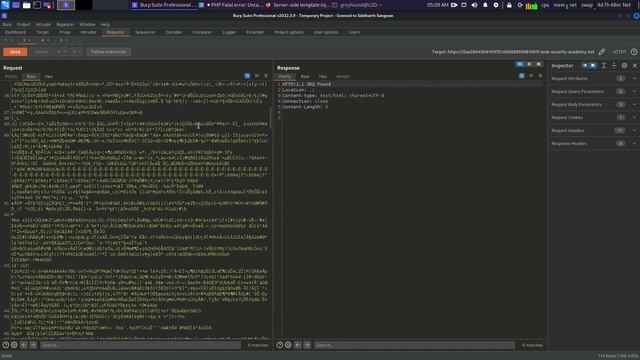Click request search help icon
This screenshot has width=640, height=360.
(6, 345)
